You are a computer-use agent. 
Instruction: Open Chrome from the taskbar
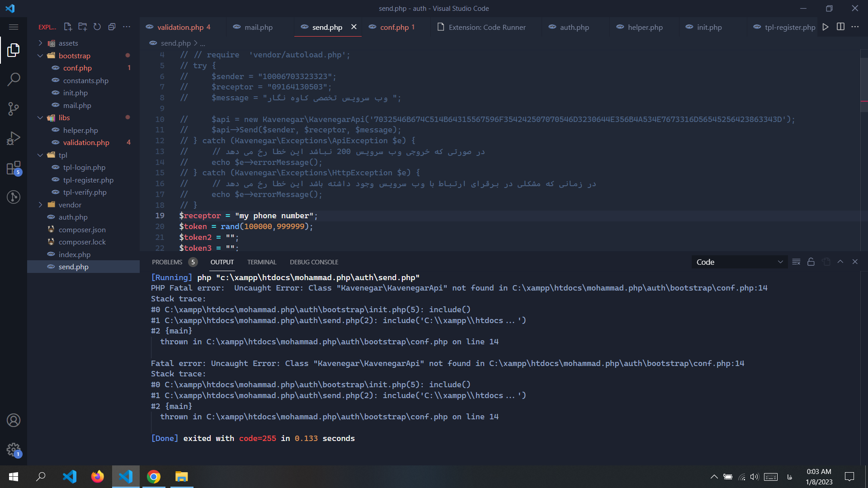tap(154, 477)
